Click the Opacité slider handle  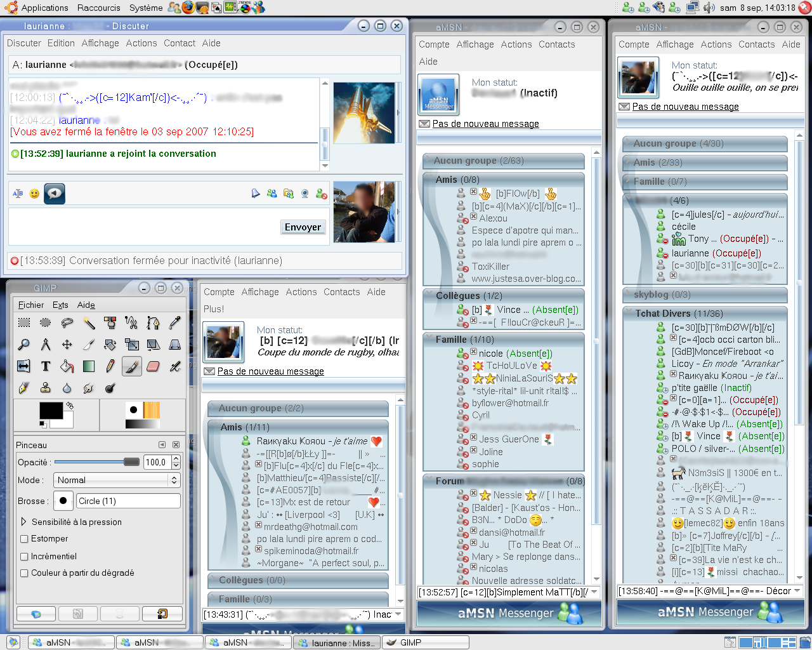[x=131, y=462]
